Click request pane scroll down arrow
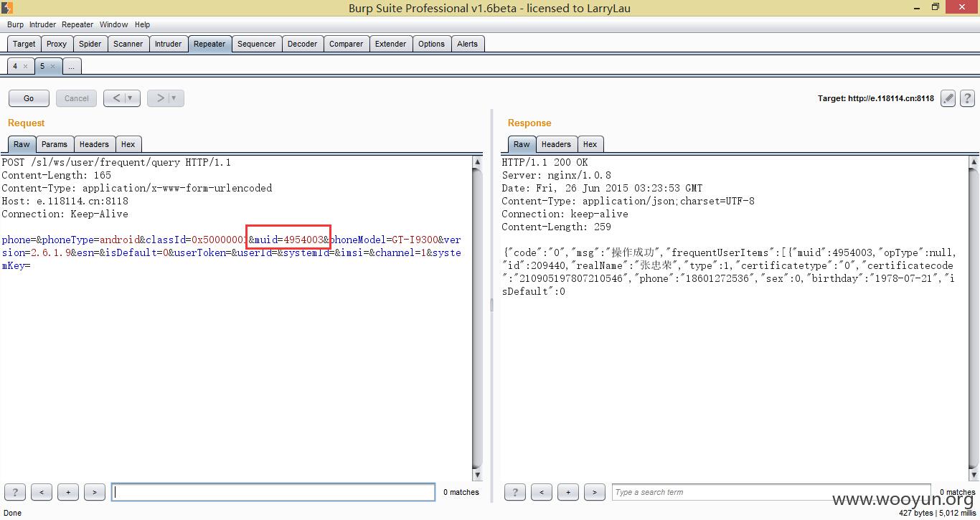 coord(478,475)
